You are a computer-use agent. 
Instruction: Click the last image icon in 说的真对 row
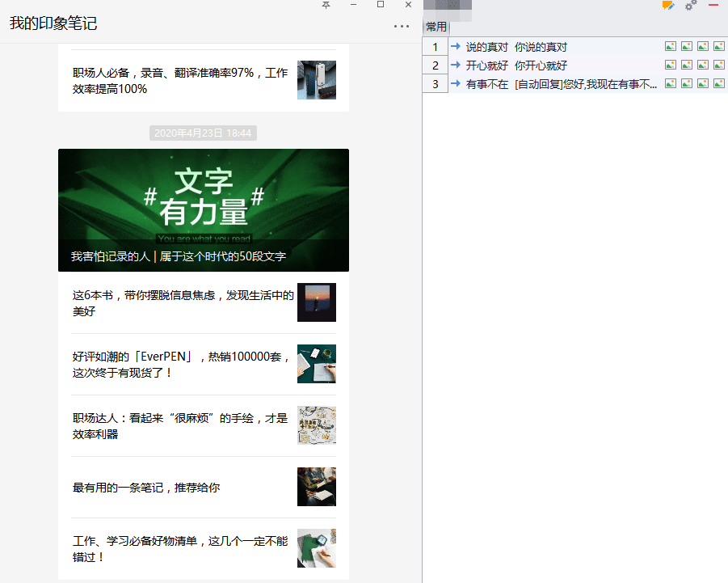(719, 46)
